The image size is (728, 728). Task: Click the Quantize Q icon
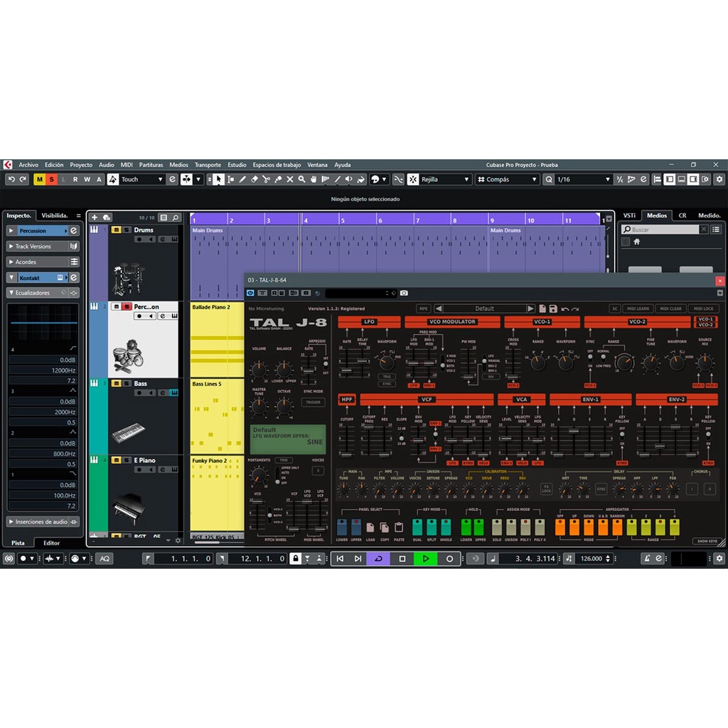click(549, 179)
